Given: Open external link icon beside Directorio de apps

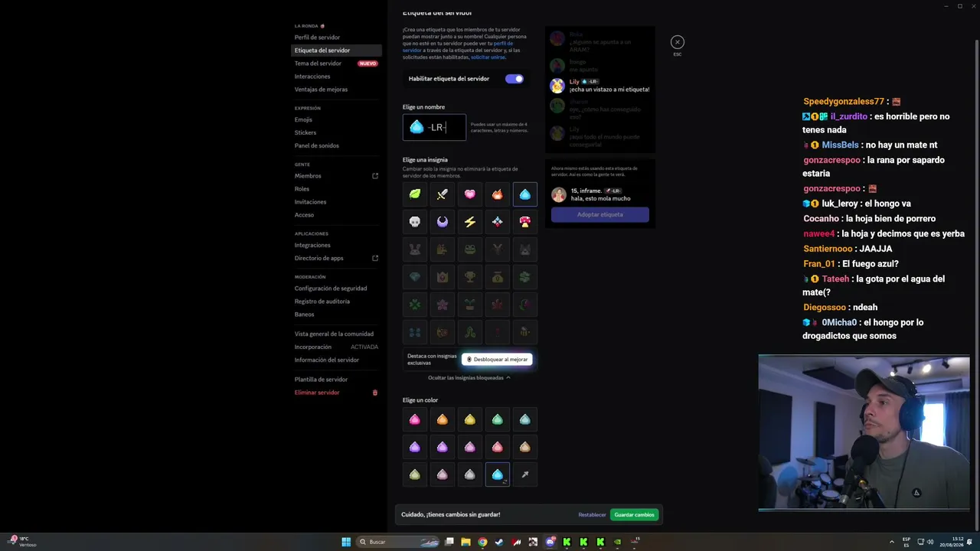Looking at the screenshot, I should coord(375,258).
